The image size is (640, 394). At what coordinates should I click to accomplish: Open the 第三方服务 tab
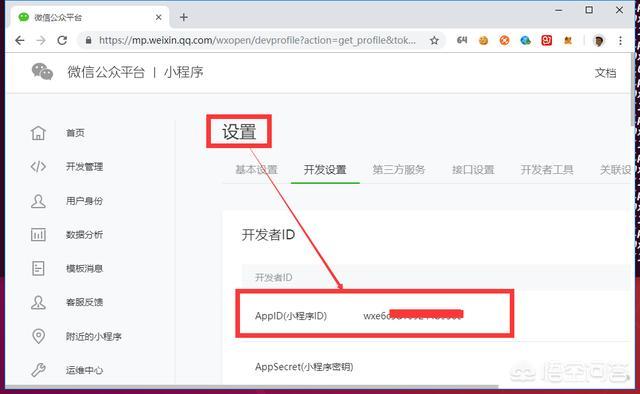coord(399,169)
